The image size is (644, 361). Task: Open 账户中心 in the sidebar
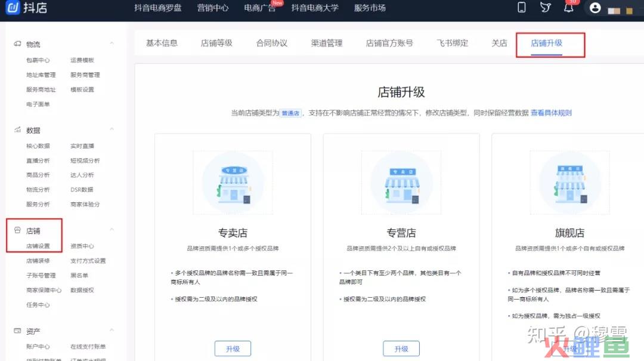(x=38, y=347)
